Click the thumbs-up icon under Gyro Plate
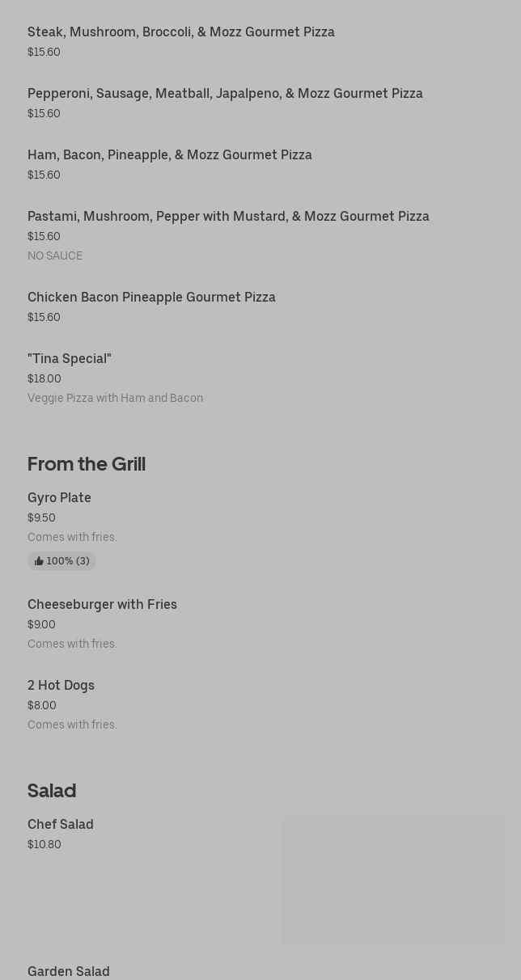 (39, 561)
